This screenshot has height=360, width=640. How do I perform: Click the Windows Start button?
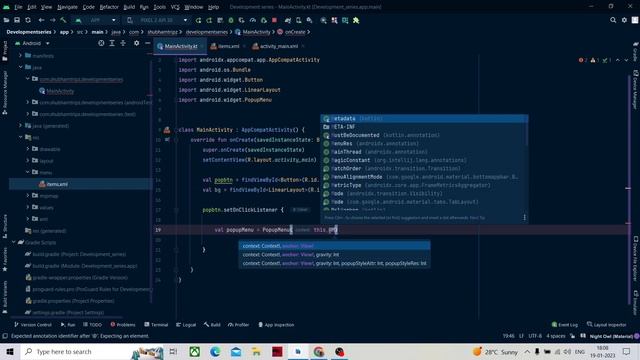(x=10, y=351)
